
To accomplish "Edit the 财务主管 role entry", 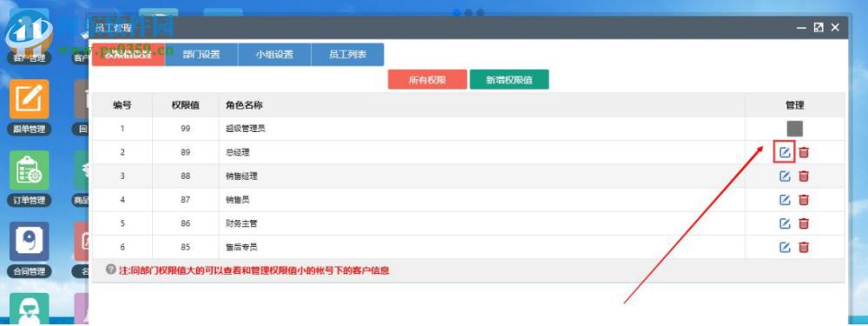I will pos(785,223).
